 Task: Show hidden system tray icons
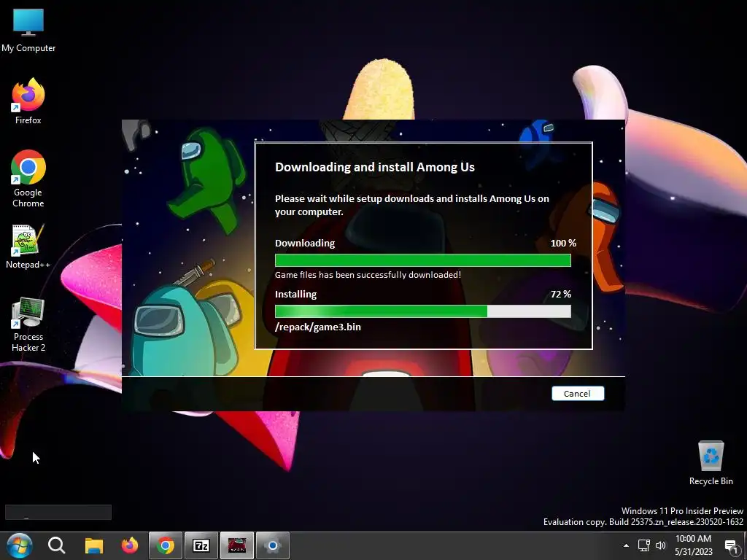[x=626, y=545]
